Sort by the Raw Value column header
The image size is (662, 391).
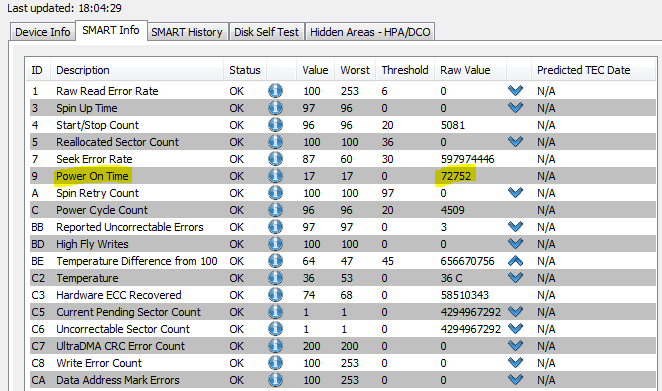click(465, 70)
